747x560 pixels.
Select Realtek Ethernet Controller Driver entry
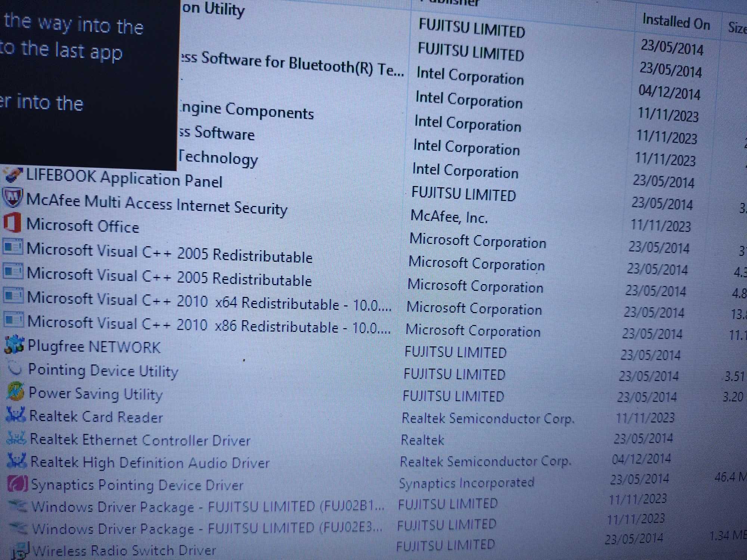click(140, 440)
